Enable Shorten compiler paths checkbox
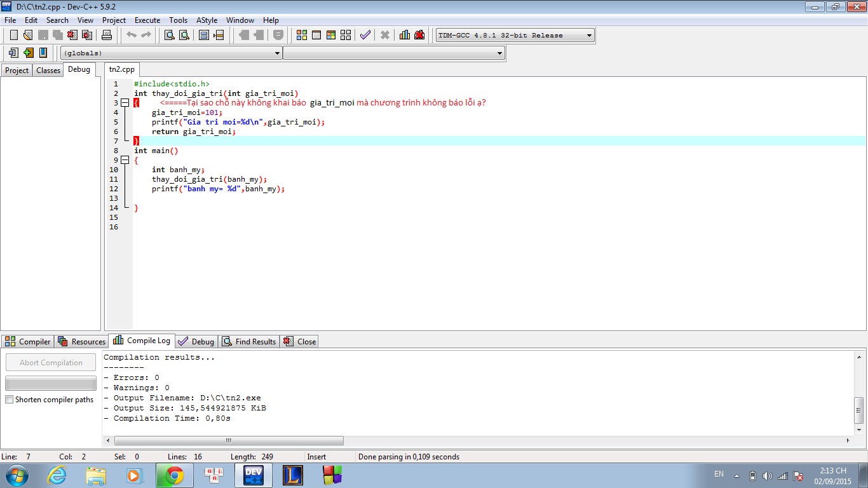Screen dimensions: 868x488 9,400
